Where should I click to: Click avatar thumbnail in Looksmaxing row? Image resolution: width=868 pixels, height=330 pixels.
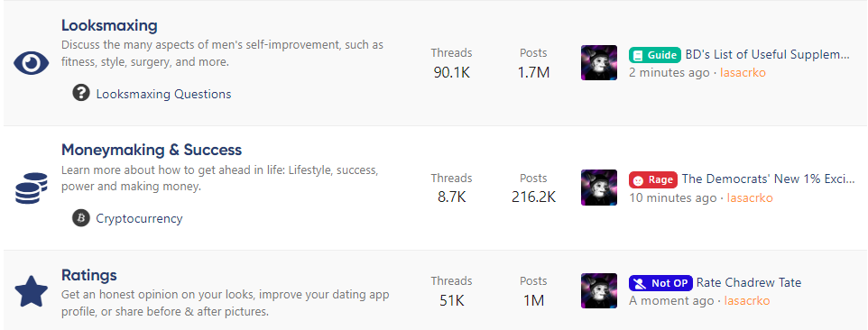tap(599, 62)
